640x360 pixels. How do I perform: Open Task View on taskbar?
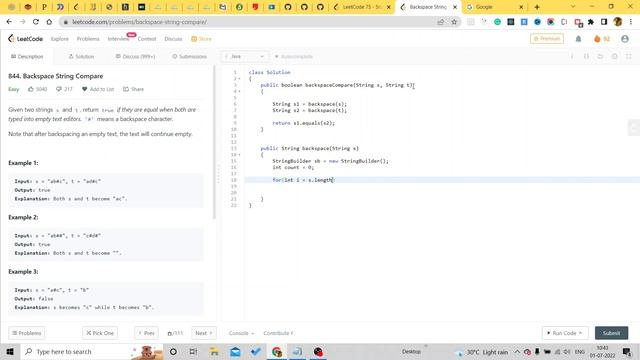click(x=193, y=351)
